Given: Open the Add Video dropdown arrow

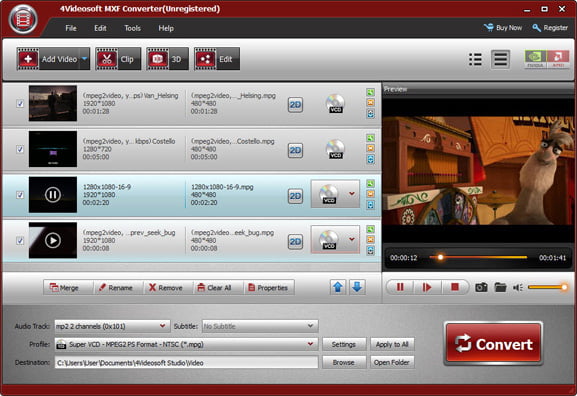Looking at the screenshot, I should coord(85,59).
